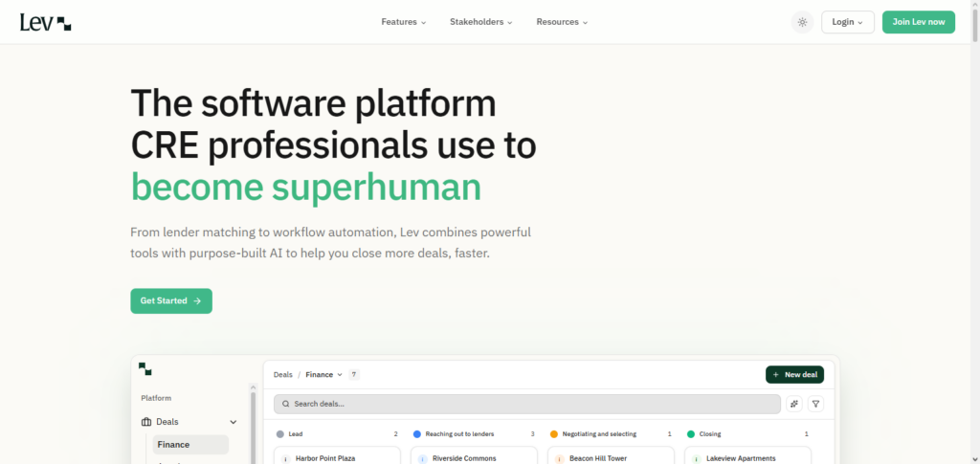This screenshot has width=980, height=464.
Task: Click the Join Lev now button
Action: (x=918, y=22)
